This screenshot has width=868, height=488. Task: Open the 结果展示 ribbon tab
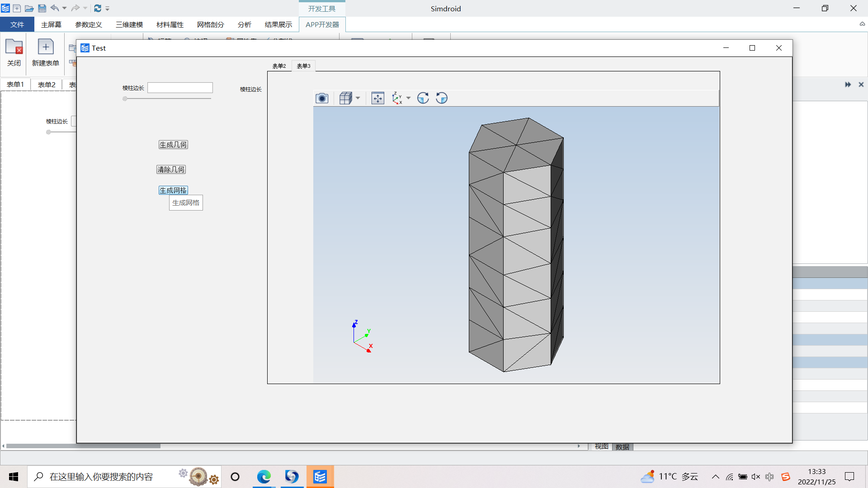(x=278, y=24)
